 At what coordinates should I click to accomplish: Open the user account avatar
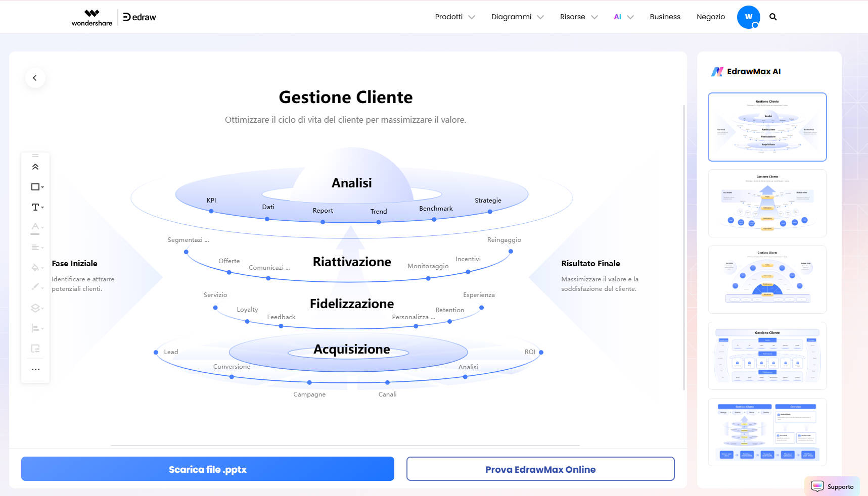pyautogui.click(x=749, y=17)
